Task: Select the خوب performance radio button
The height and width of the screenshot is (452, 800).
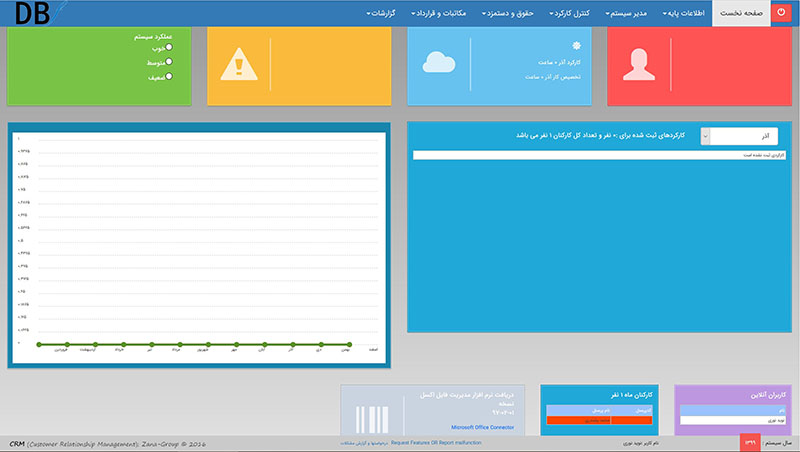Action: (x=169, y=47)
